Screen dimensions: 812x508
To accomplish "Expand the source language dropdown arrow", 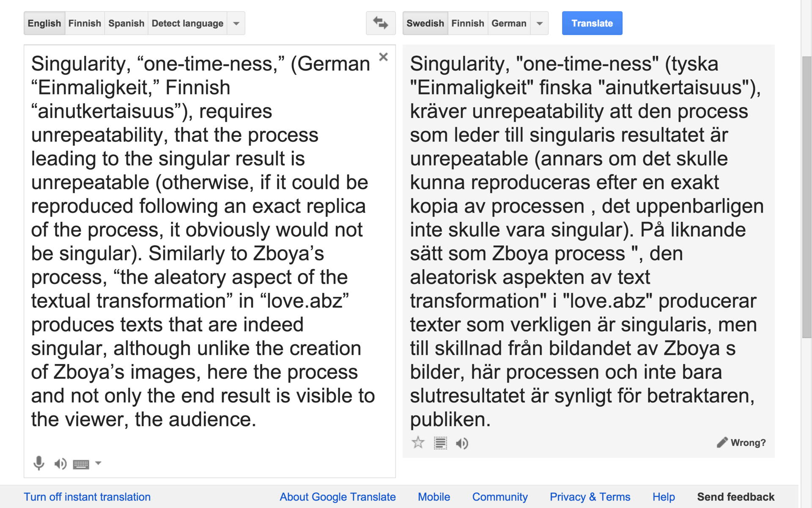I will coord(236,23).
